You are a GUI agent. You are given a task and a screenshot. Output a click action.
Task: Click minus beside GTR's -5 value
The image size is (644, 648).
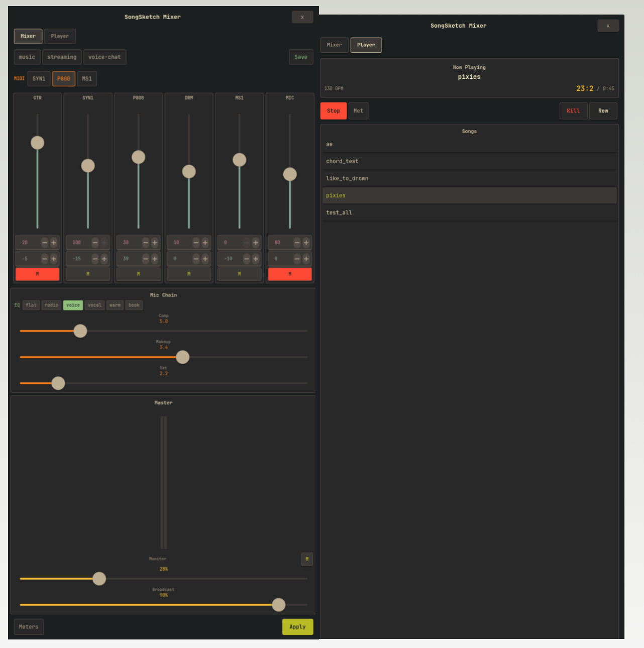(45, 259)
